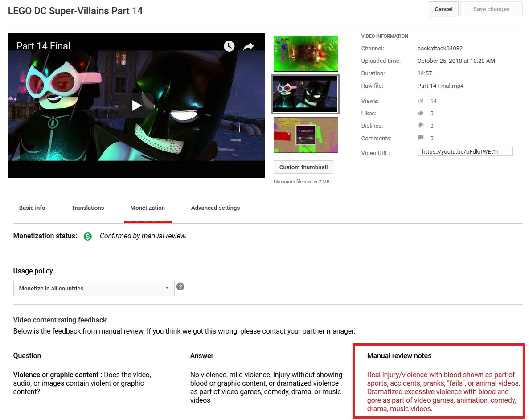
Task: Click the 'VIDEO INFORMATION' heading
Action: pyautogui.click(x=385, y=36)
